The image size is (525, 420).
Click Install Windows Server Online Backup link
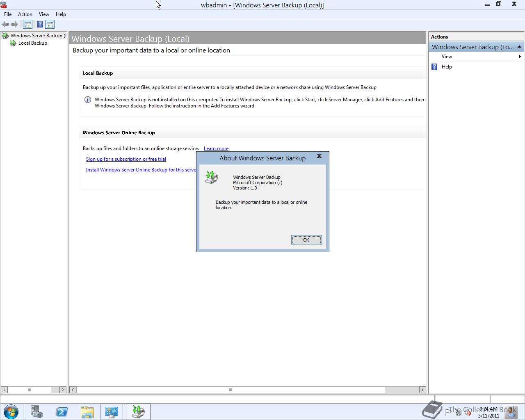[x=141, y=170]
